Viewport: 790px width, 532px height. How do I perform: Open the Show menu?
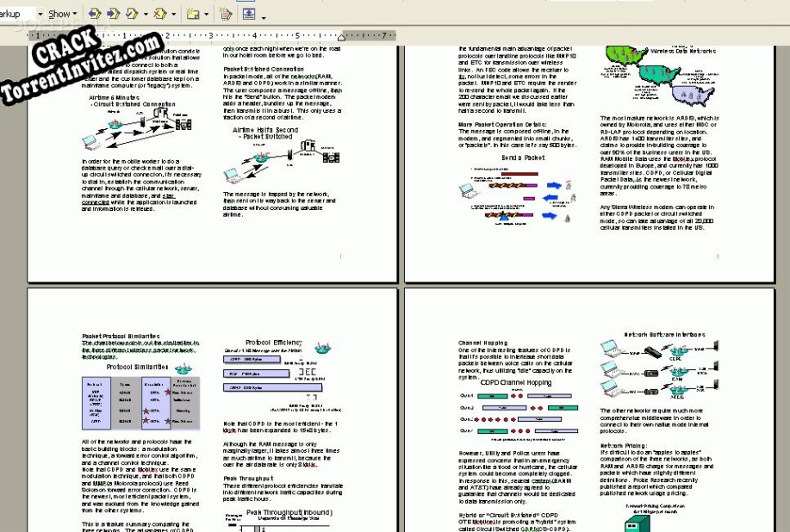[x=63, y=14]
